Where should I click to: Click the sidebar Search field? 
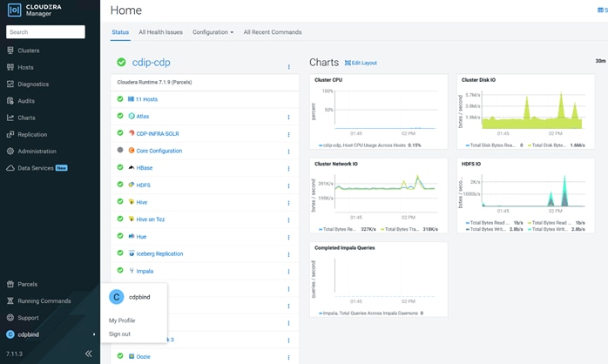click(x=45, y=32)
